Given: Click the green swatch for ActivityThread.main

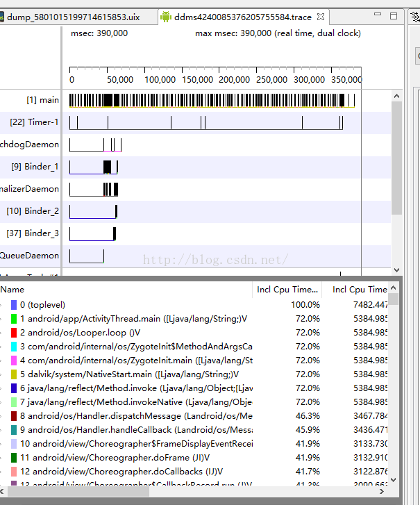Looking at the screenshot, I should (14, 319).
